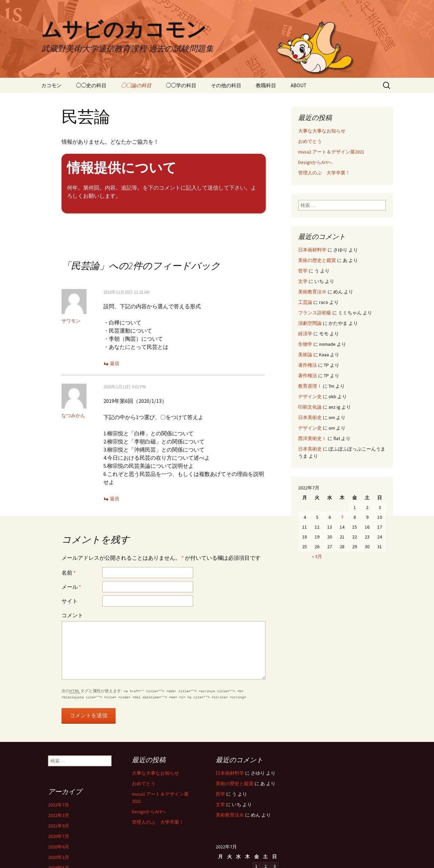Open sidebar comment link 文学

303,282
